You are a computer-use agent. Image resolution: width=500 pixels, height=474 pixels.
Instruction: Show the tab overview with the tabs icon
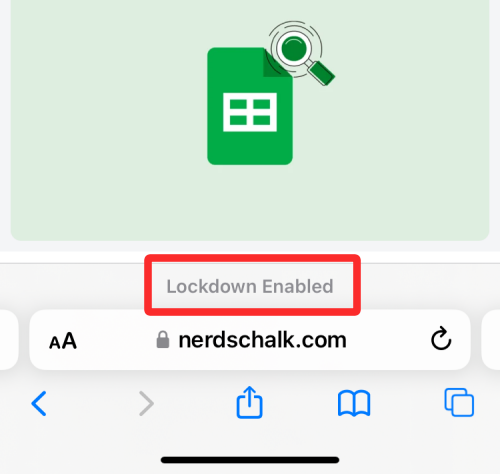click(459, 402)
